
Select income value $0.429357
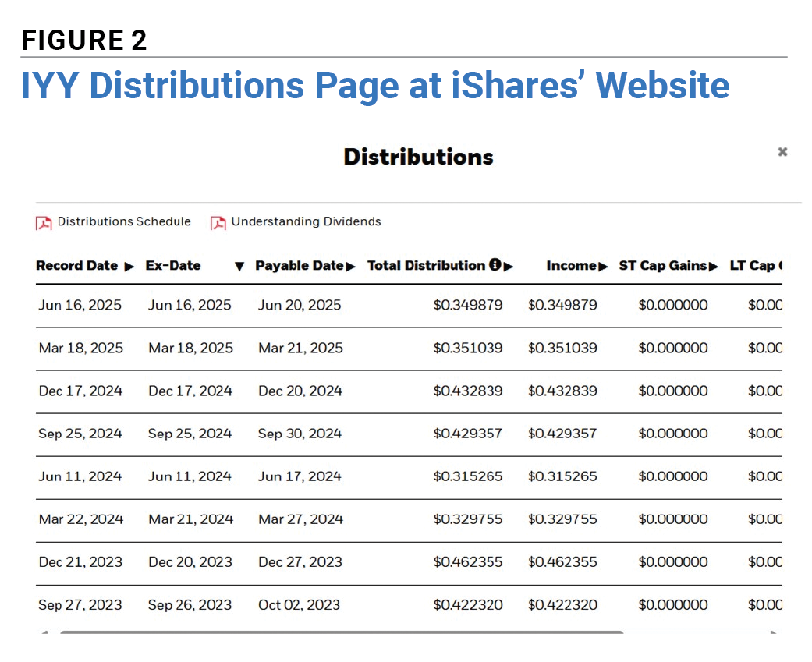click(562, 434)
